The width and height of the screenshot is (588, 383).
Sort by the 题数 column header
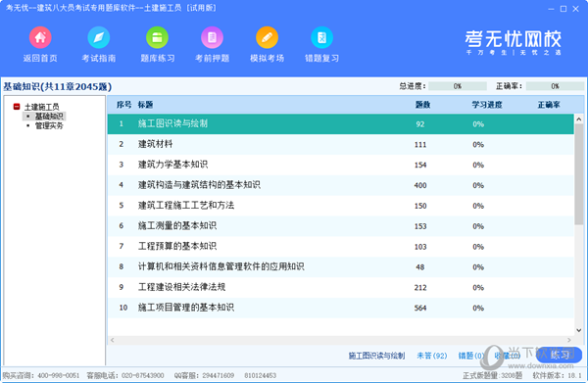point(422,105)
